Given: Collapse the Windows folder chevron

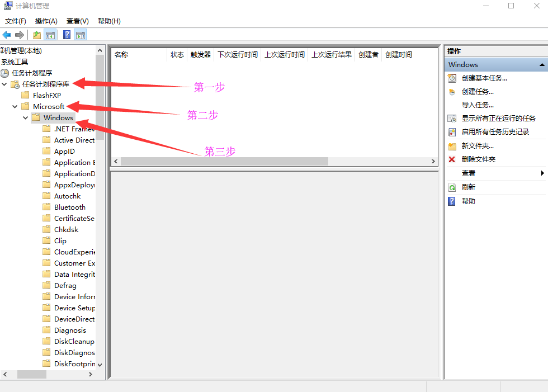Looking at the screenshot, I should 26,118.
